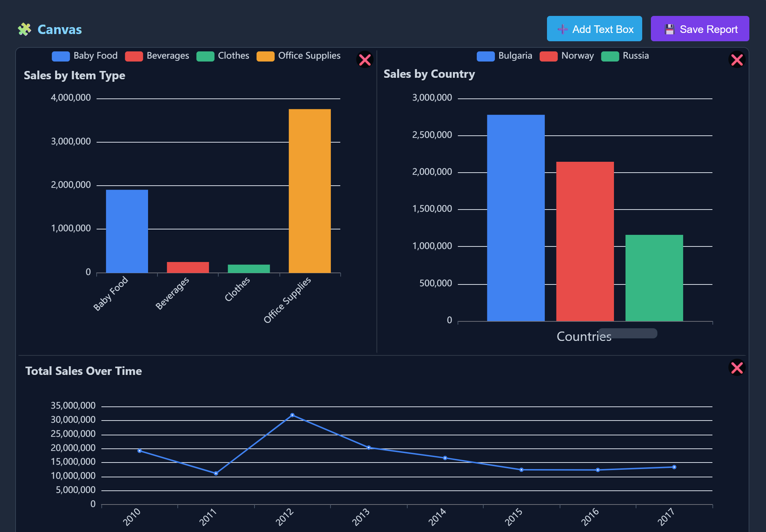The height and width of the screenshot is (532, 766).
Task: Toggle the Office Supplies legend entry
Action: click(x=299, y=55)
